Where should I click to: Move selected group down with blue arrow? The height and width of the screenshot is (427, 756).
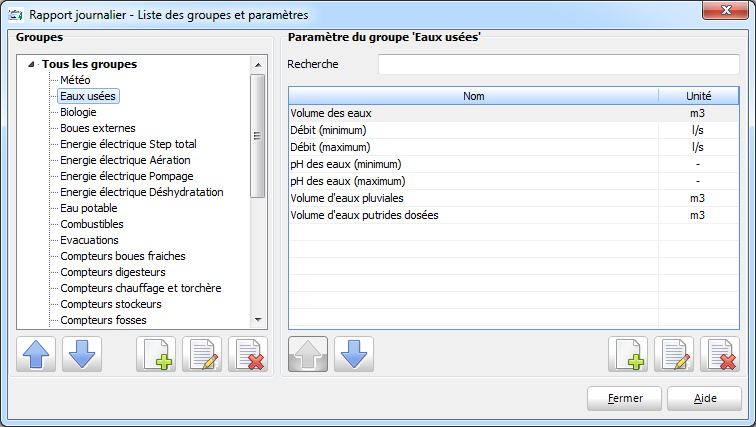82,354
